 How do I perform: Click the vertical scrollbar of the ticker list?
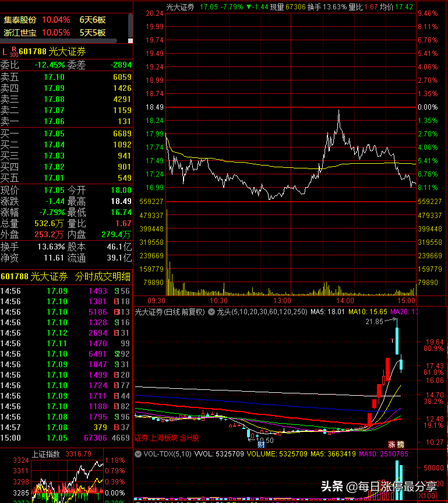130,26
